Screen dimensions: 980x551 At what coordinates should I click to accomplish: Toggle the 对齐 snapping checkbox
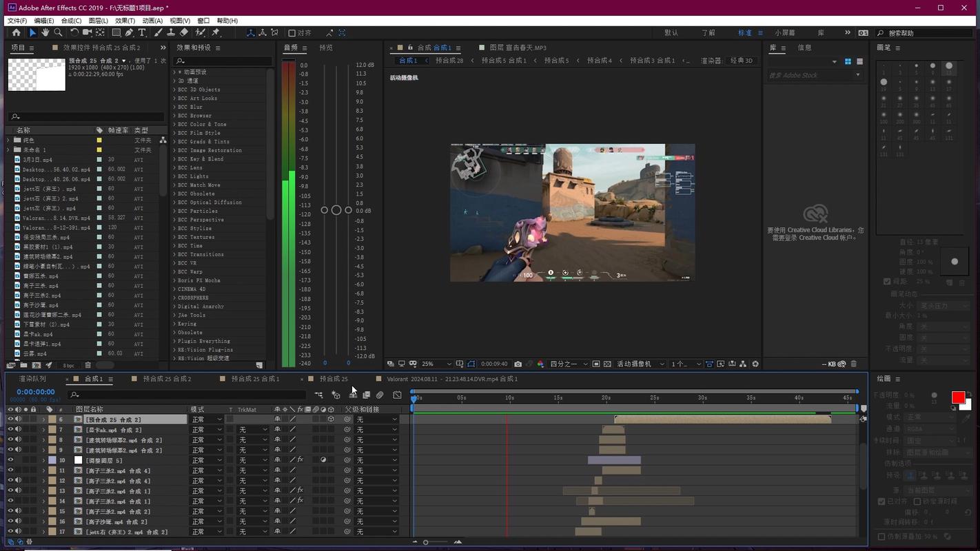[292, 33]
